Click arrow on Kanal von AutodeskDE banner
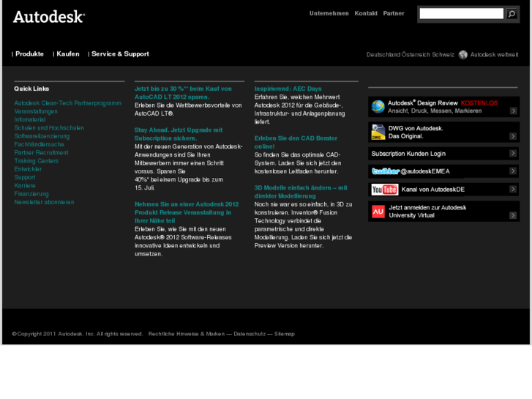532x399 pixels. [513, 189]
